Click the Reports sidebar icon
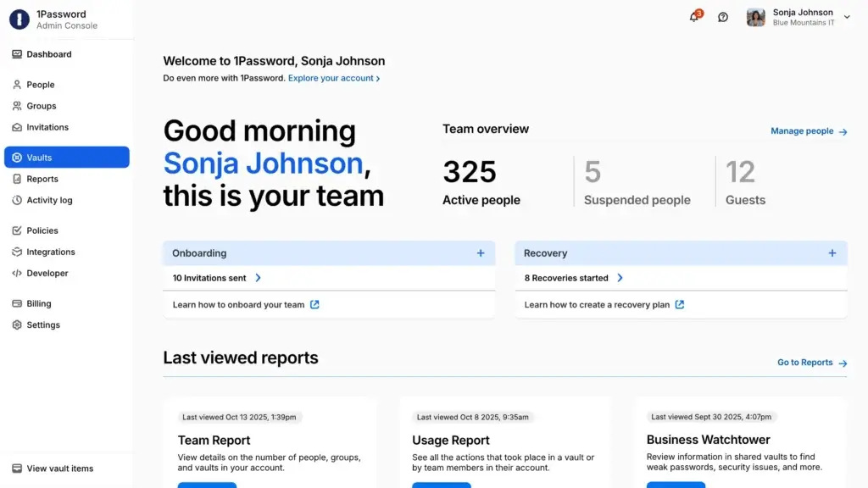This screenshot has width=868, height=488. coord(17,179)
